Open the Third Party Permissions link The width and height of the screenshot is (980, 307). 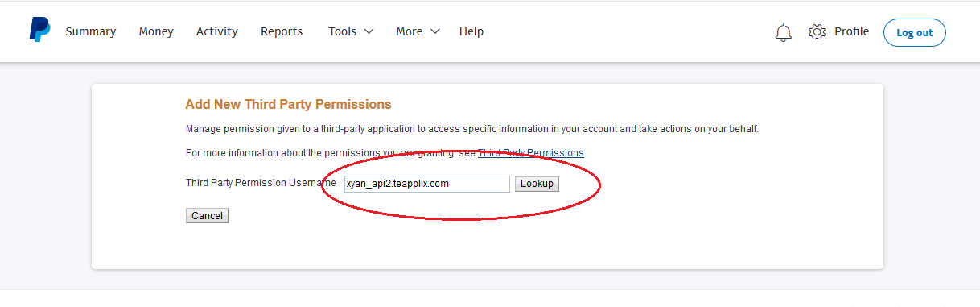click(531, 152)
